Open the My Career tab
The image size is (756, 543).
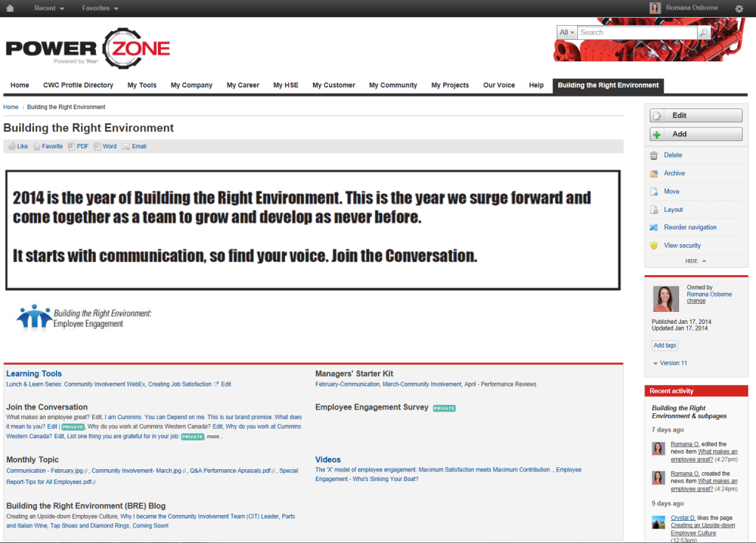click(243, 86)
